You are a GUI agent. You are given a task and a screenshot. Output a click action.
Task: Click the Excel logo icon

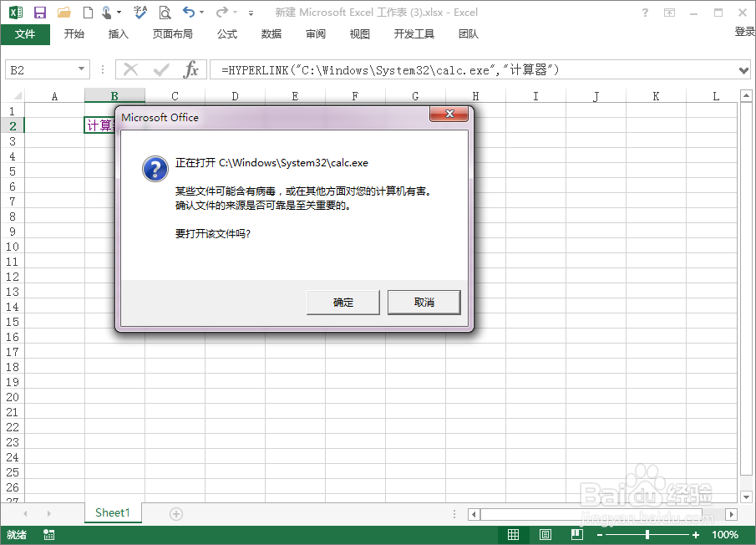click(16, 13)
